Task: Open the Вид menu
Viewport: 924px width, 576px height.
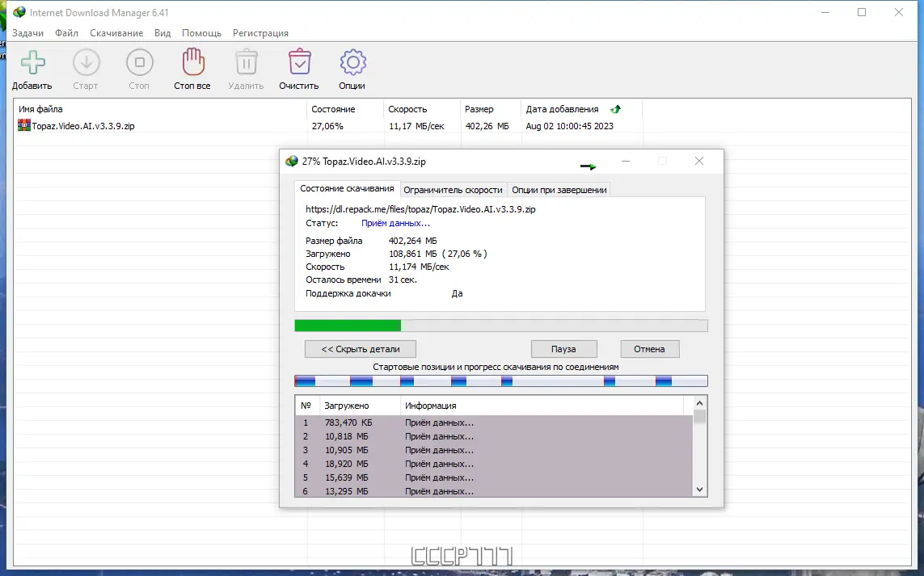Action: [x=162, y=33]
